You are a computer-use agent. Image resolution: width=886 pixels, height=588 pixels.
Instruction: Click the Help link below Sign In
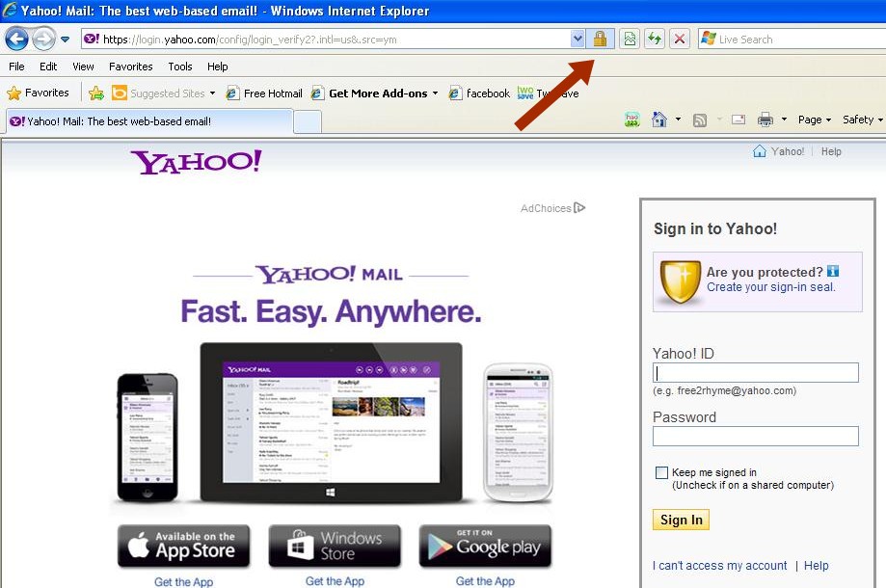pyautogui.click(x=816, y=566)
